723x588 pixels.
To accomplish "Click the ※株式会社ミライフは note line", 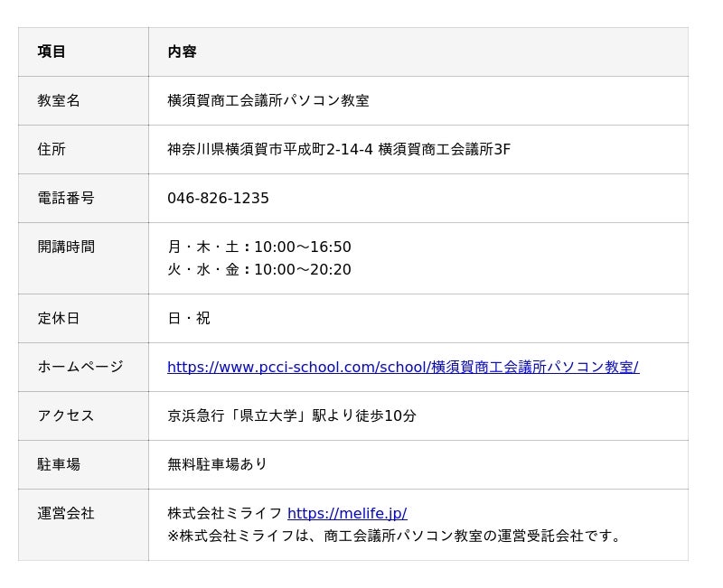I will pyautogui.click(x=397, y=536).
